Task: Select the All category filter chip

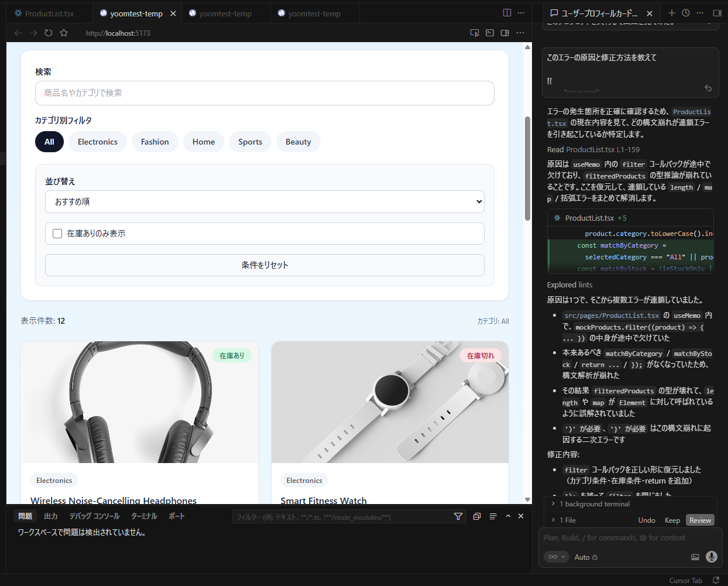Action: (49, 142)
